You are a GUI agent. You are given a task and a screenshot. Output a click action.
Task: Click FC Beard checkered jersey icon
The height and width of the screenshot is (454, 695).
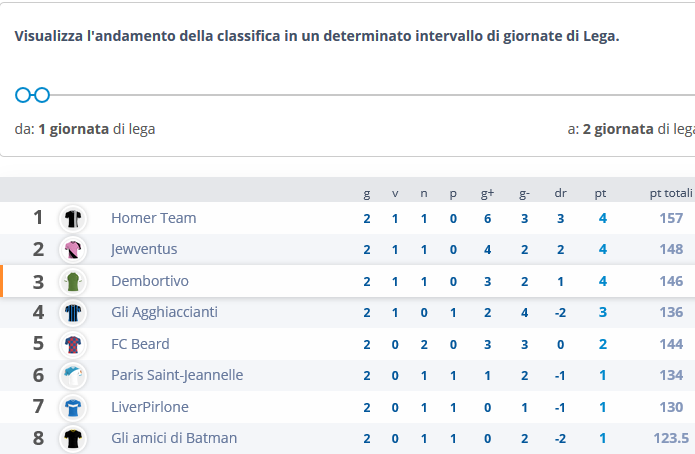click(x=73, y=344)
